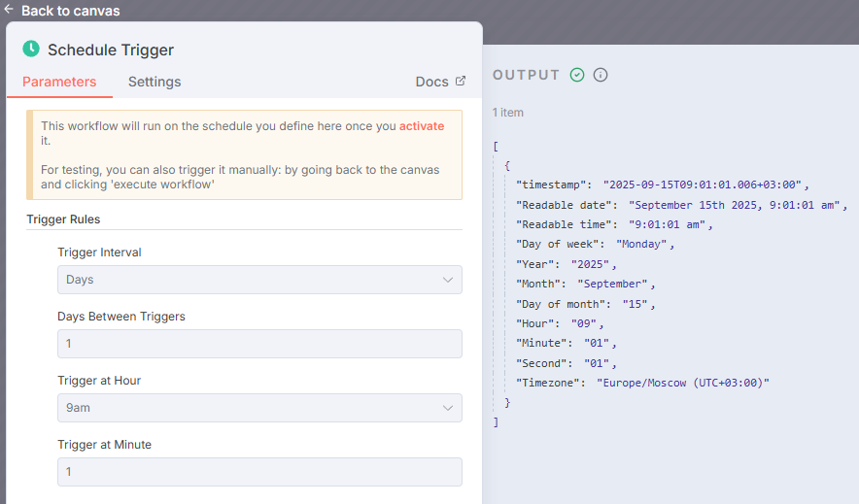
Task: Switch to the Settings tab
Action: point(155,82)
